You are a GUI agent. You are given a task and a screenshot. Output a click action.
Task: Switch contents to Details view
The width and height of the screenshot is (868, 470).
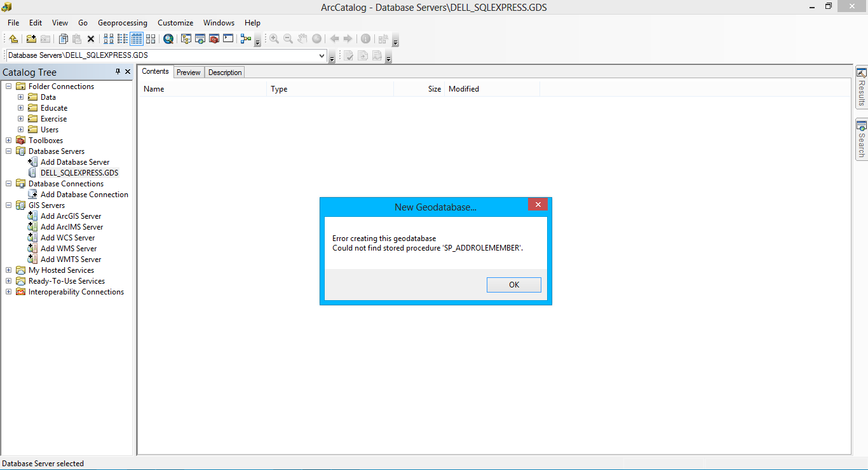pyautogui.click(x=137, y=39)
